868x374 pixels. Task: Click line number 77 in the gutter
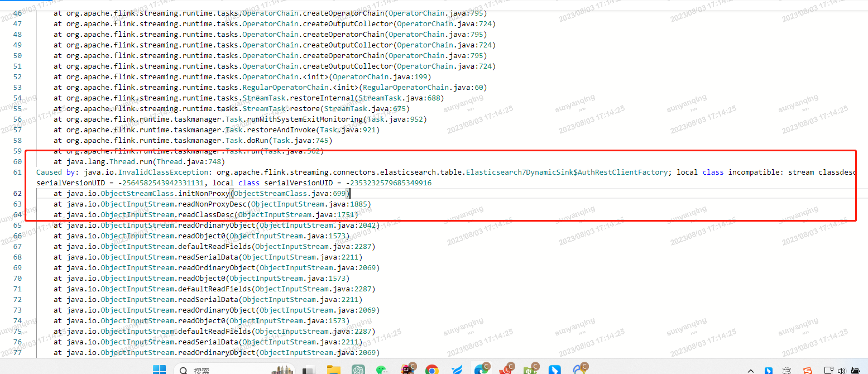click(x=17, y=353)
